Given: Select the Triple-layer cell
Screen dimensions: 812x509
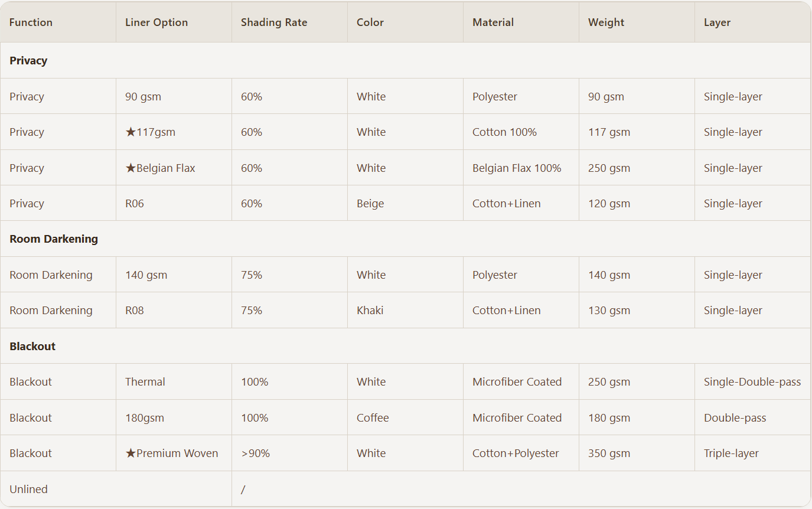Looking at the screenshot, I should tap(752, 453).
